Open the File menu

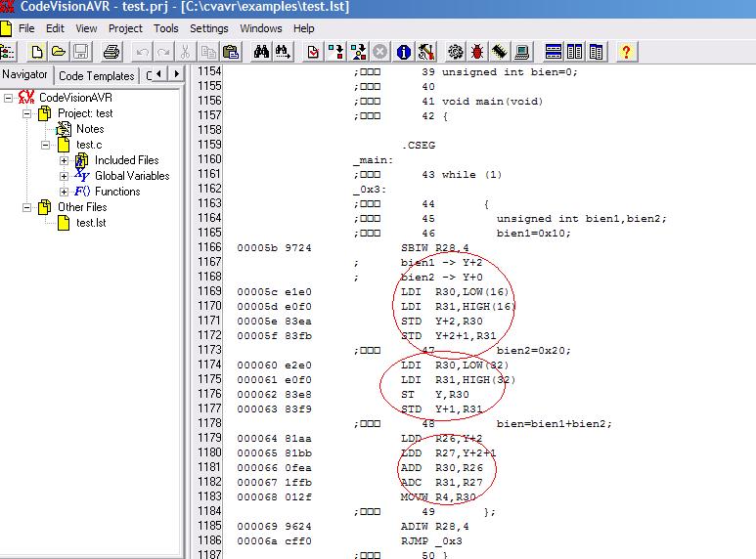(26, 28)
